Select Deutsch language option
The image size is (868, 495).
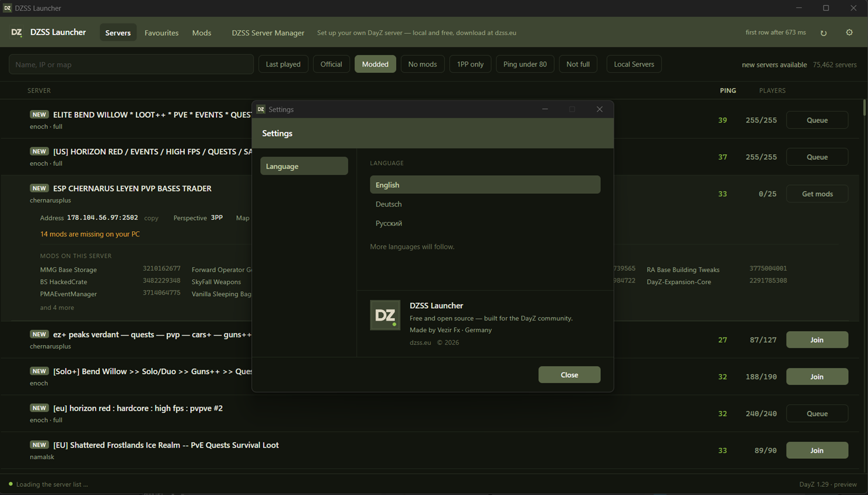(x=485, y=204)
